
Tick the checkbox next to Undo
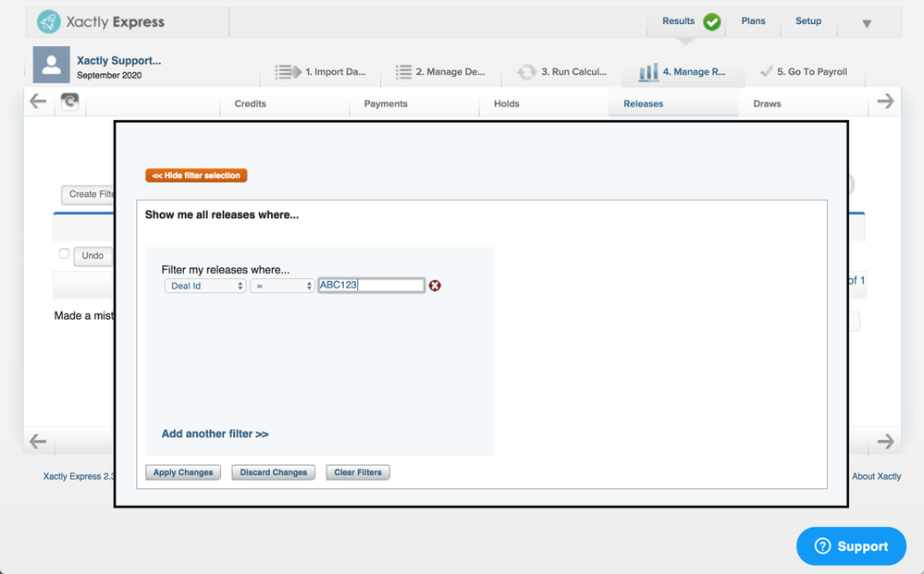(64, 253)
